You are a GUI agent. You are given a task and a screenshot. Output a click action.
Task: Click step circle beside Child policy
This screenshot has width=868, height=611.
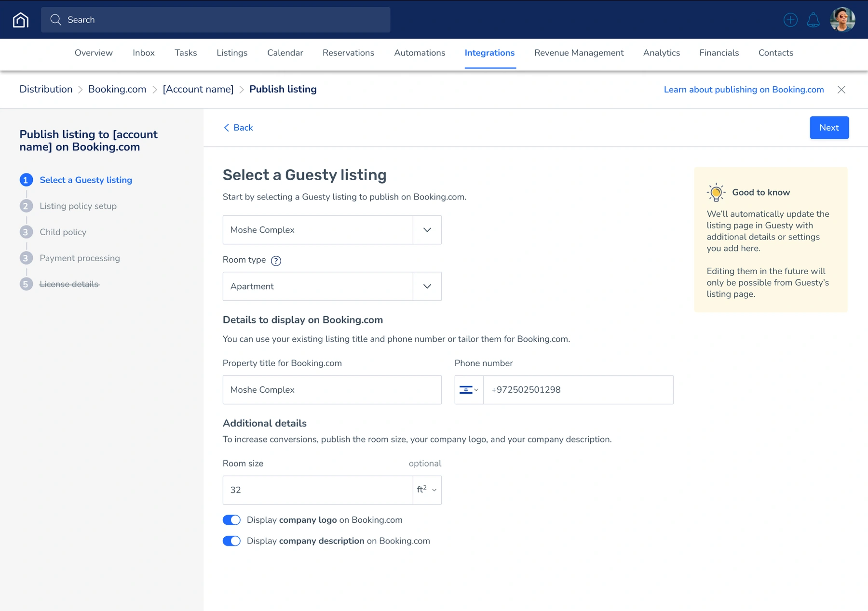(26, 232)
